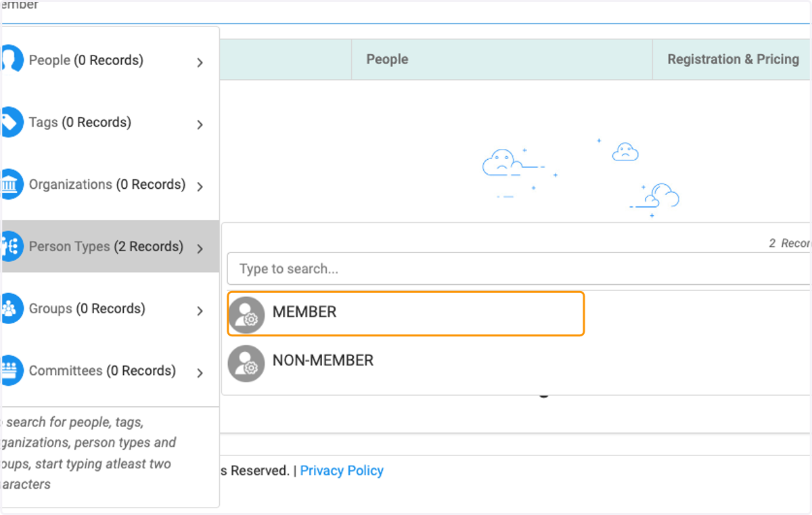
Task: Click the Organizations building icon
Action: point(12,184)
